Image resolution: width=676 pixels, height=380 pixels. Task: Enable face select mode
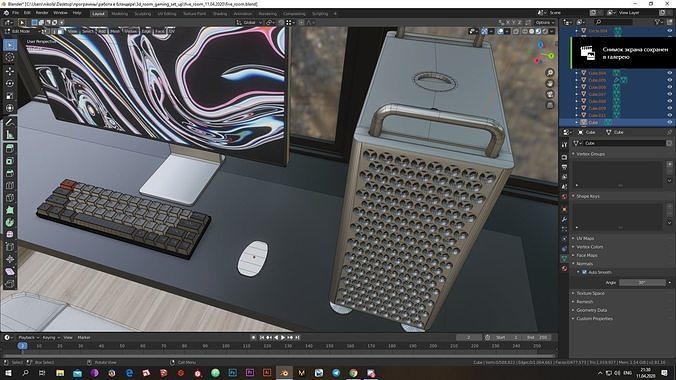coord(60,31)
